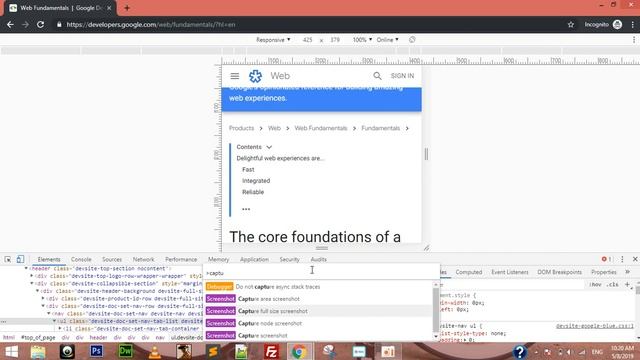
Task: Open File Explorer from taskbar
Action: 38,351
